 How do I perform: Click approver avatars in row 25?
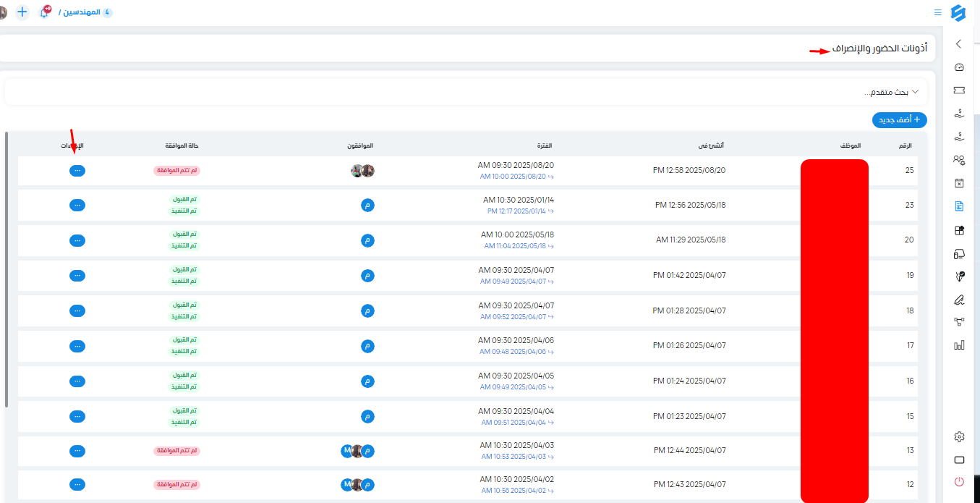[362, 171]
